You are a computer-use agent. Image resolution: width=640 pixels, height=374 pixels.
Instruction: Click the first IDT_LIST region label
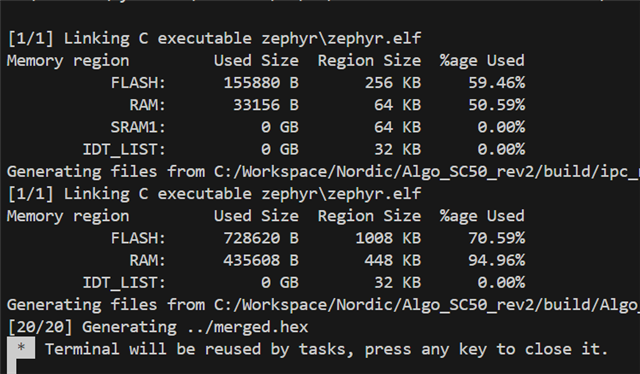coord(124,149)
